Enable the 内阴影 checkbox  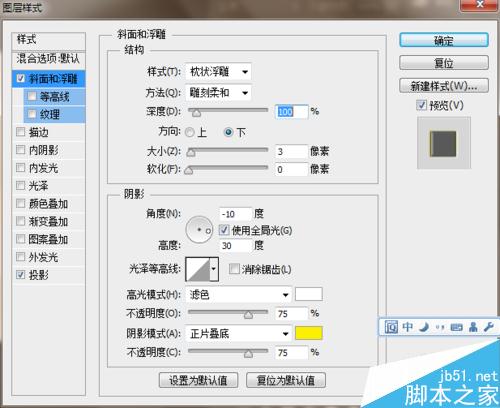click(x=21, y=150)
